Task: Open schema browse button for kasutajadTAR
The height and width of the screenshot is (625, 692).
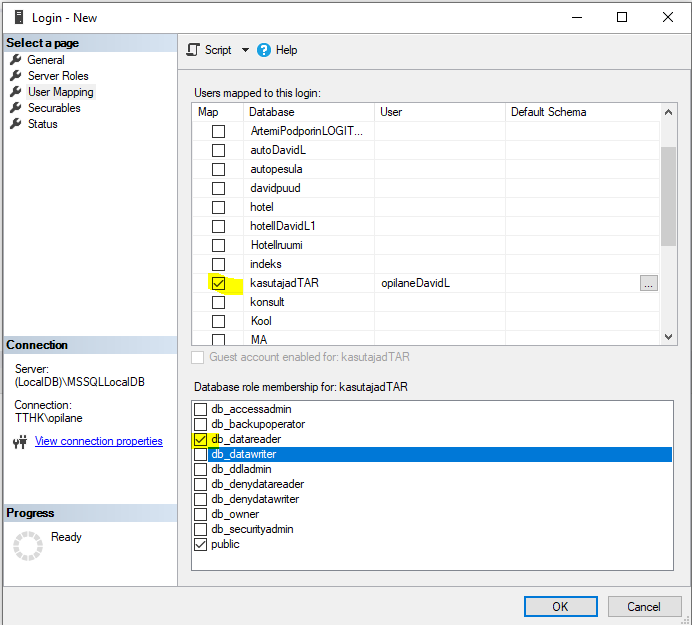Action: click(648, 283)
